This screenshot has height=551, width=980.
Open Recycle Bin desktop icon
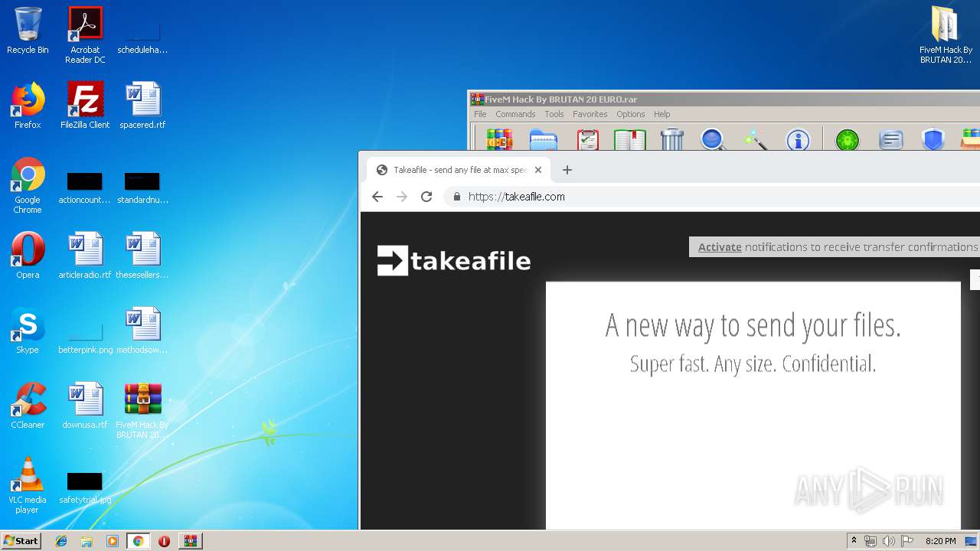coord(28,31)
